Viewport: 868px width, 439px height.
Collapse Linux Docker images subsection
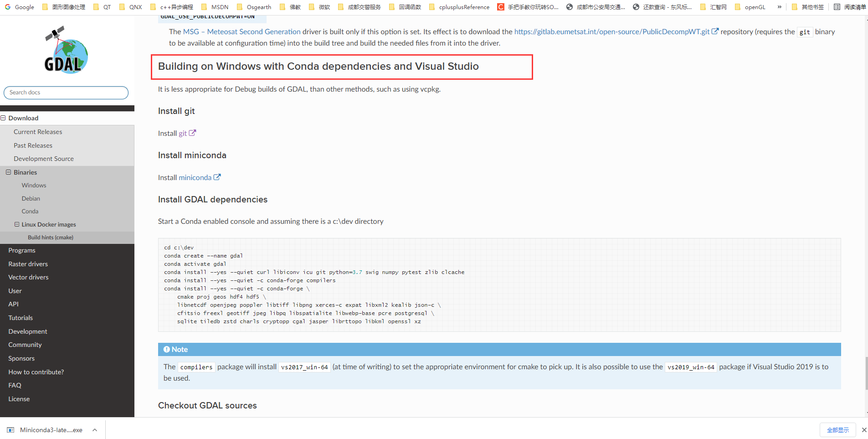pos(17,224)
